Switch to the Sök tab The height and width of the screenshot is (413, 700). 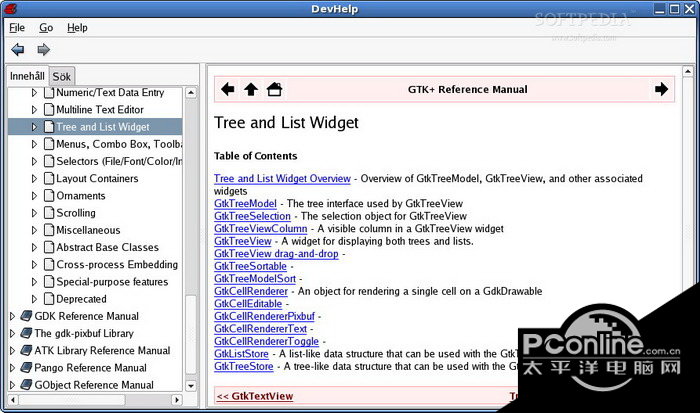coord(62,77)
